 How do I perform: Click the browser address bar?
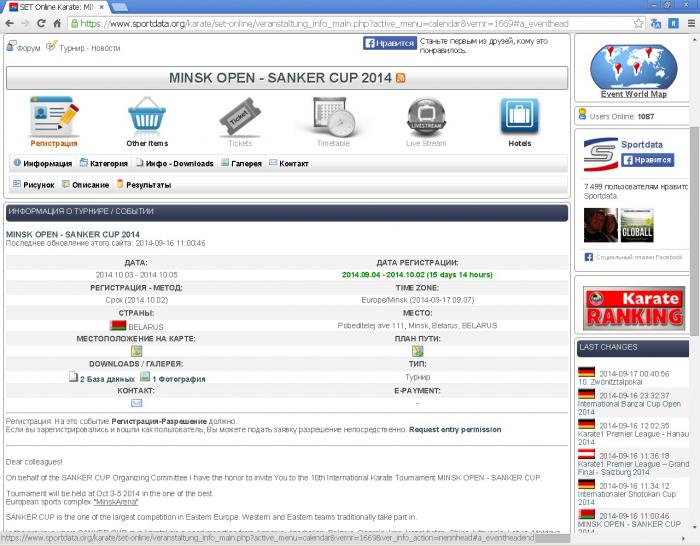click(x=348, y=24)
